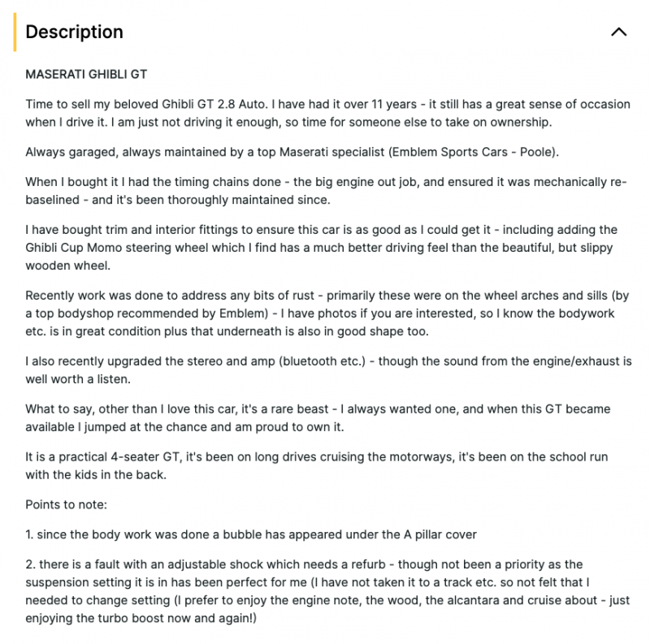This screenshot has width=650, height=644.
Task: Click the MASERATI GHIBLI GT title line
Action: [86, 74]
